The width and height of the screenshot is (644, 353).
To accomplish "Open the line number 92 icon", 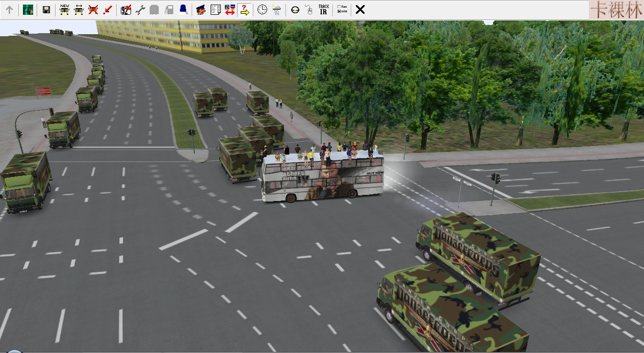I will tap(126, 10).
